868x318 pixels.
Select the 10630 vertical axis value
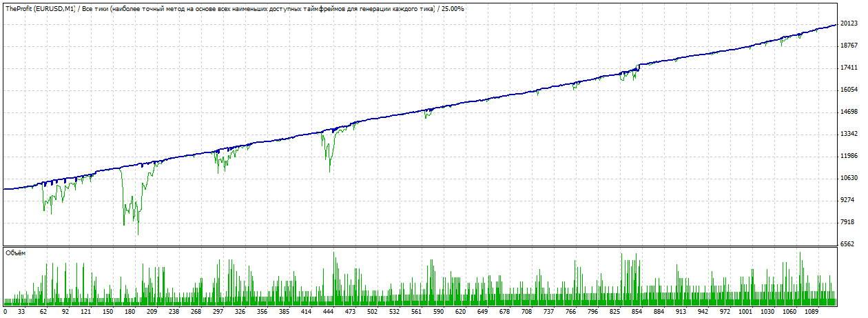click(849, 178)
